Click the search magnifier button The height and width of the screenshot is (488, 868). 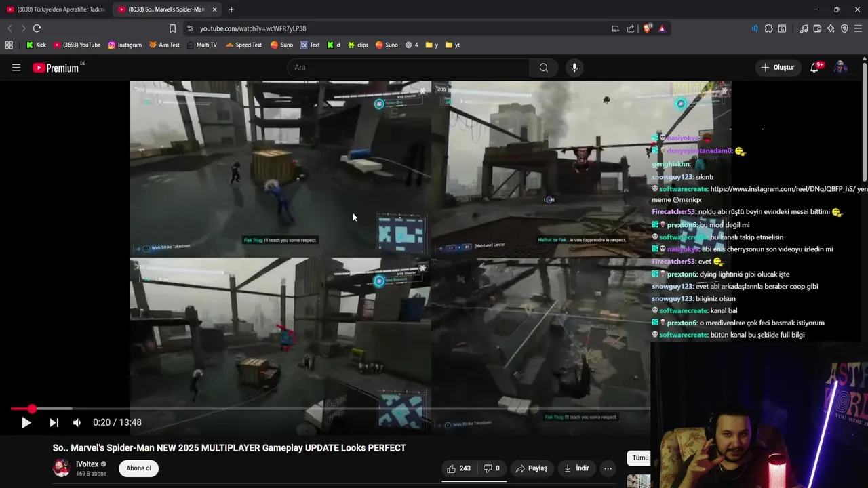point(543,68)
